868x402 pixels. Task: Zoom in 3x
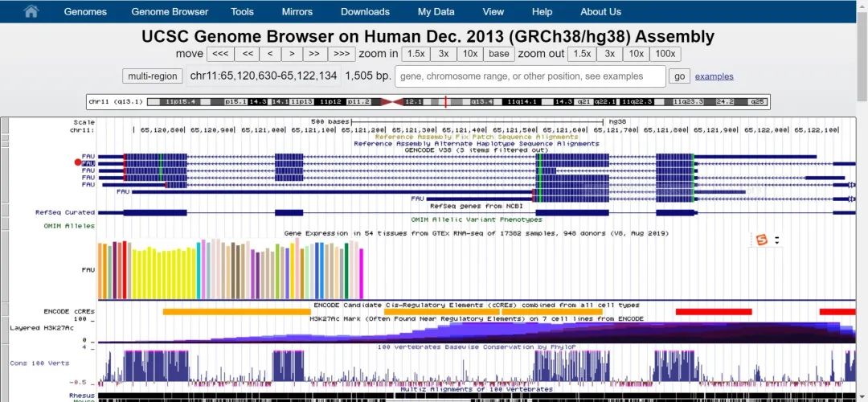[x=444, y=54]
